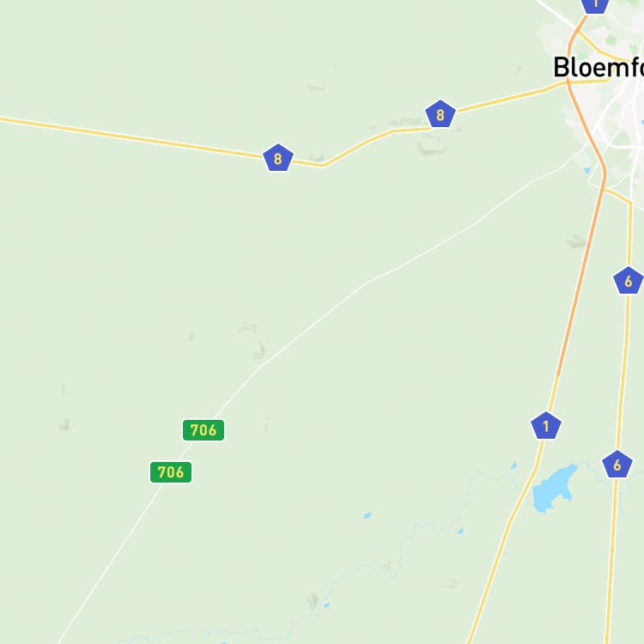Click the upper route 6 shield
This screenshot has width=644, height=644.
[x=628, y=281]
